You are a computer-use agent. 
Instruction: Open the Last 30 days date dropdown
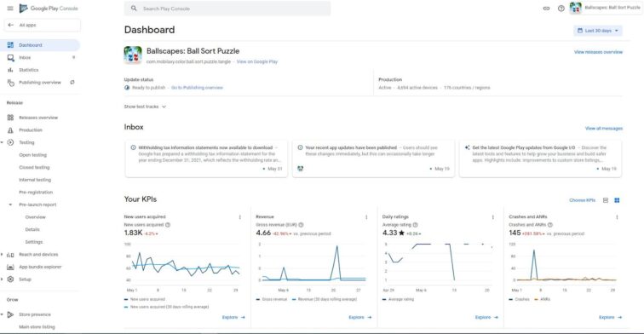(x=598, y=31)
